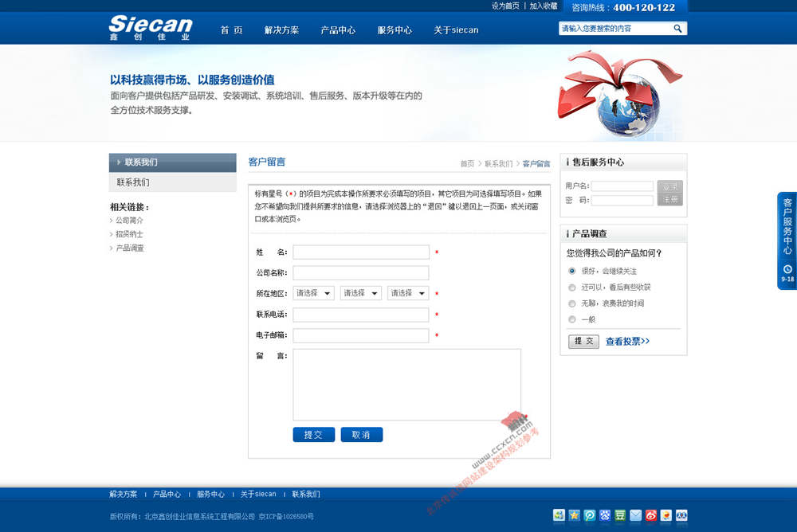Click the 提交 submit button on the form
The width and height of the screenshot is (797, 532).
tap(313, 435)
